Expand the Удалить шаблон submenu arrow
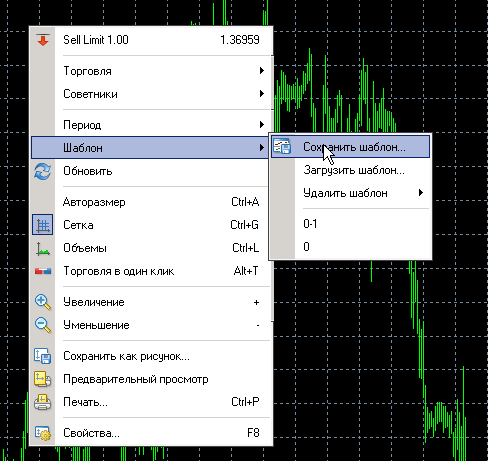The height and width of the screenshot is (461, 488). pos(421,193)
